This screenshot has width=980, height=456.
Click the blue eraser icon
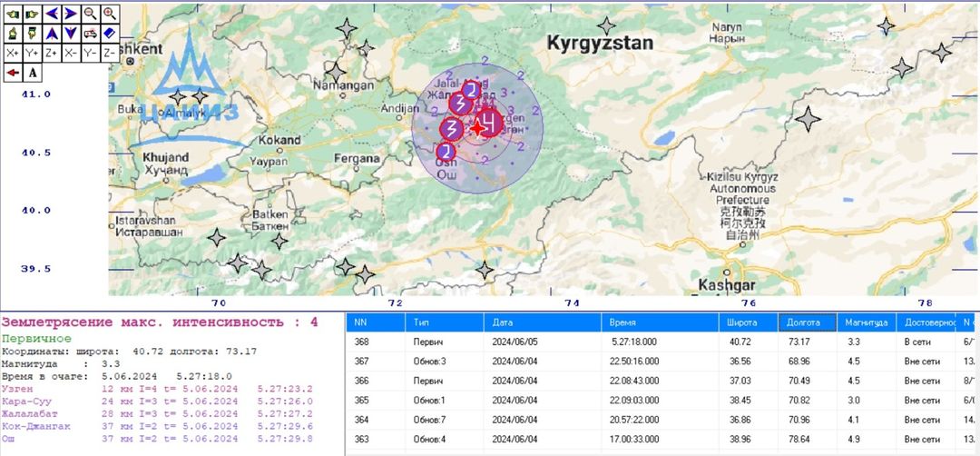(110, 34)
